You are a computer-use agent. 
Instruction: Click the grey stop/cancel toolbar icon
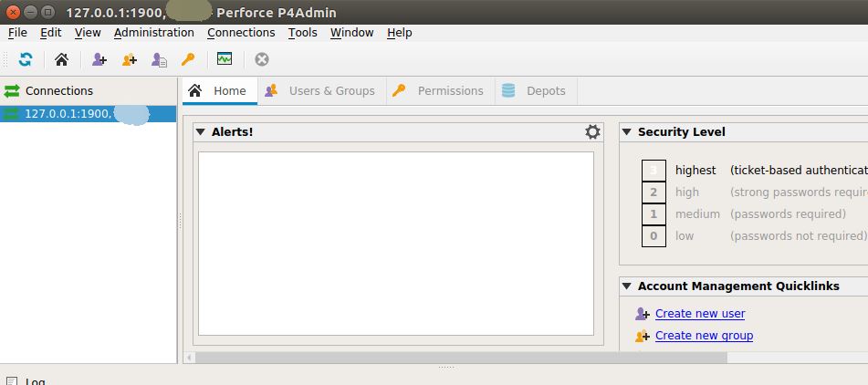click(262, 59)
